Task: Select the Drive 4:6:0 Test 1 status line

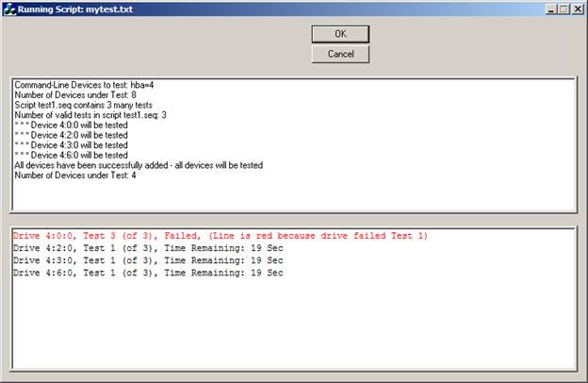Action: pos(148,273)
